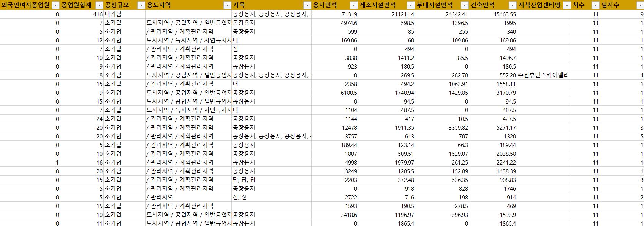Viewport: 644px width, 226px height.
Task: Select the 24342.41 cell under 부대시설면적
Action: pos(442,14)
